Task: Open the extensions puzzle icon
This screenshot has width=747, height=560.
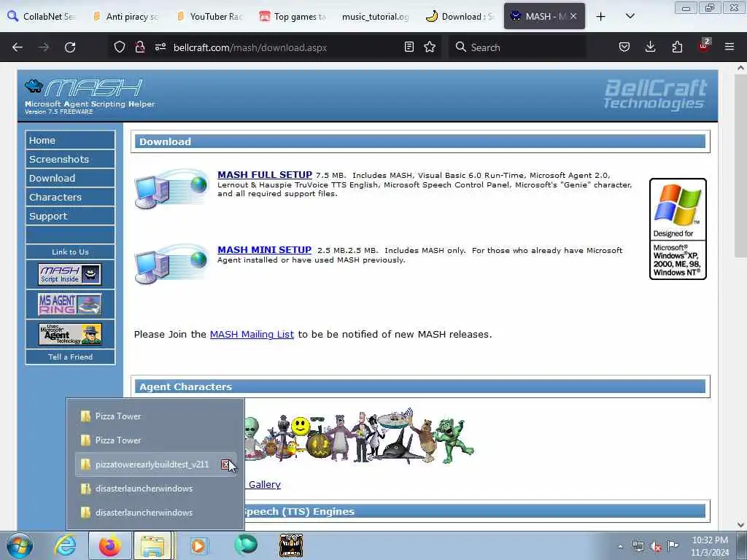Action: pos(677,47)
